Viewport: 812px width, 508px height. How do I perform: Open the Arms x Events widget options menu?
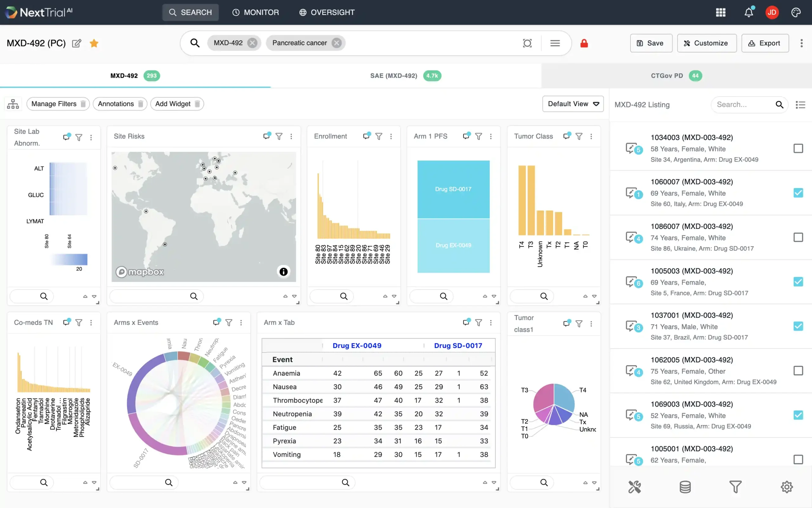pyautogui.click(x=240, y=323)
